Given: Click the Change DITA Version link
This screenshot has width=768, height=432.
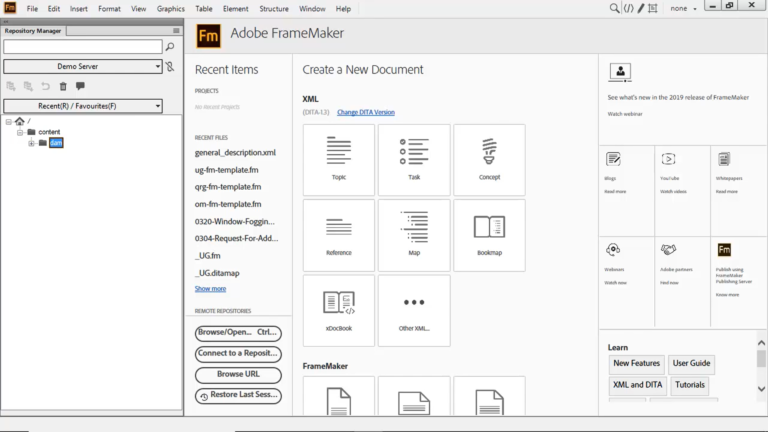Looking at the screenshot, I should (366, 112).
